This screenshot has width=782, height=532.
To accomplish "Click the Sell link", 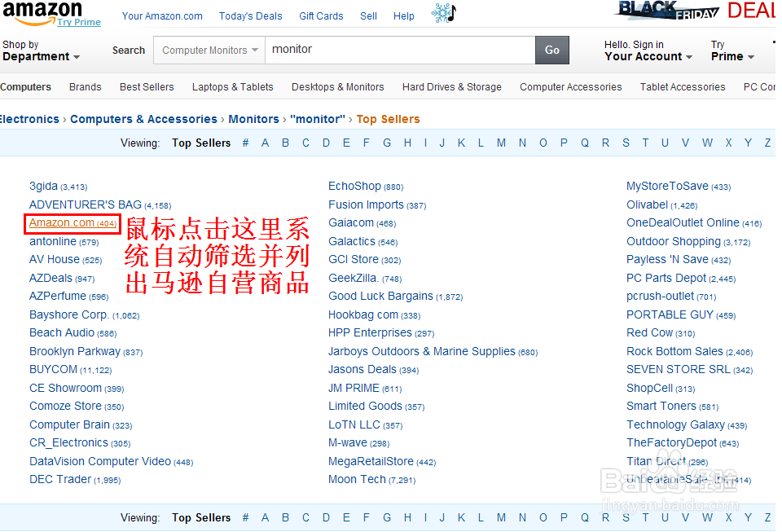I will pyautogui.click(x=368, y=16).
